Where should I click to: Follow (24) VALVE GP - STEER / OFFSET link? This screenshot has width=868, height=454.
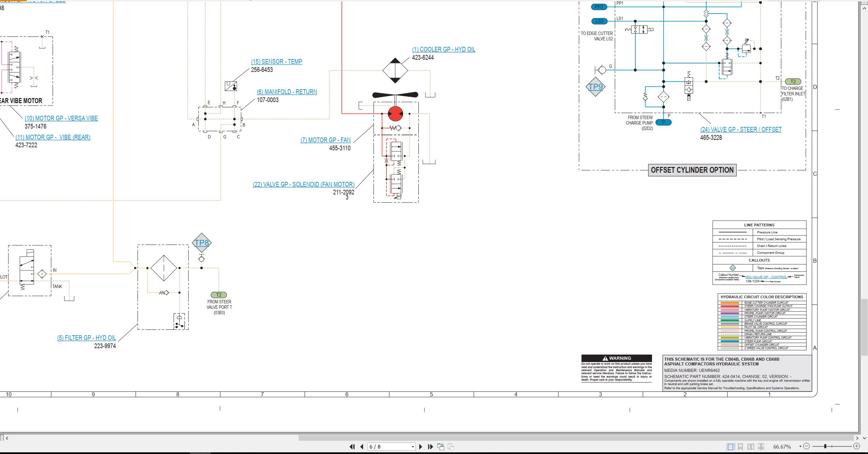point(741,129)
